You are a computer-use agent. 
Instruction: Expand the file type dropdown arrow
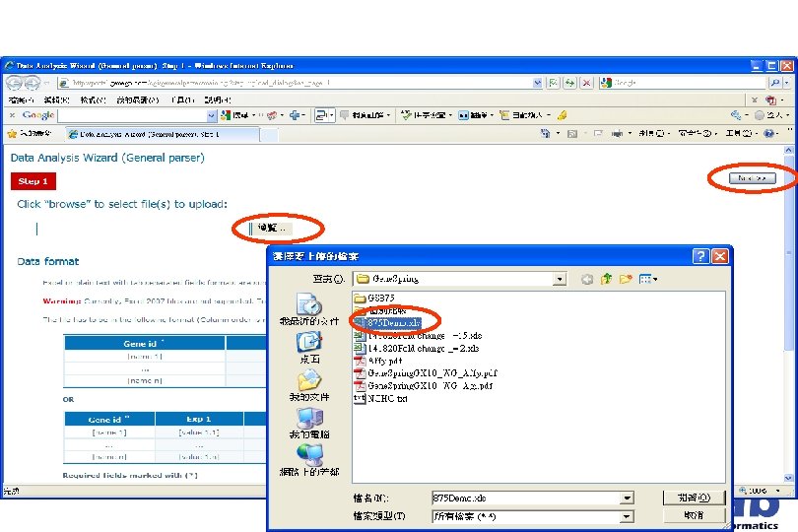[x=628, y=516]
